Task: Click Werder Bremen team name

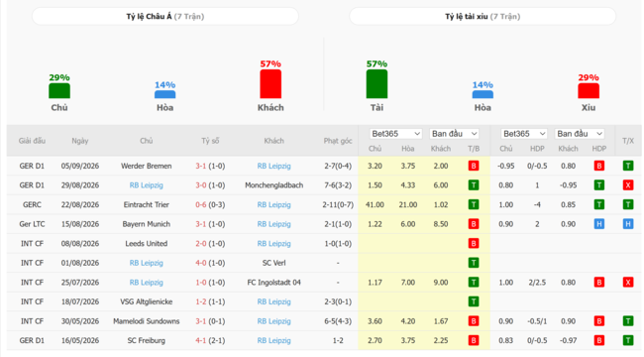Action: pyautogui.click(x=147, y=166)
